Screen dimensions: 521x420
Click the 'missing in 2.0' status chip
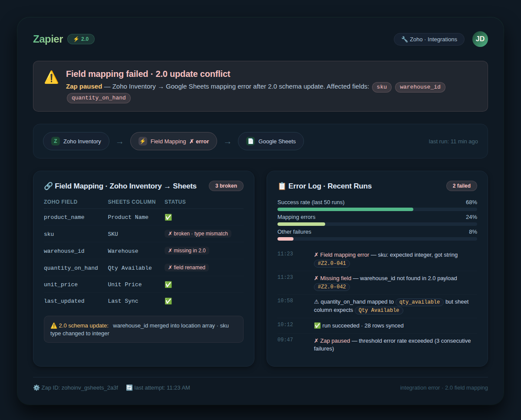click(187, 251)
